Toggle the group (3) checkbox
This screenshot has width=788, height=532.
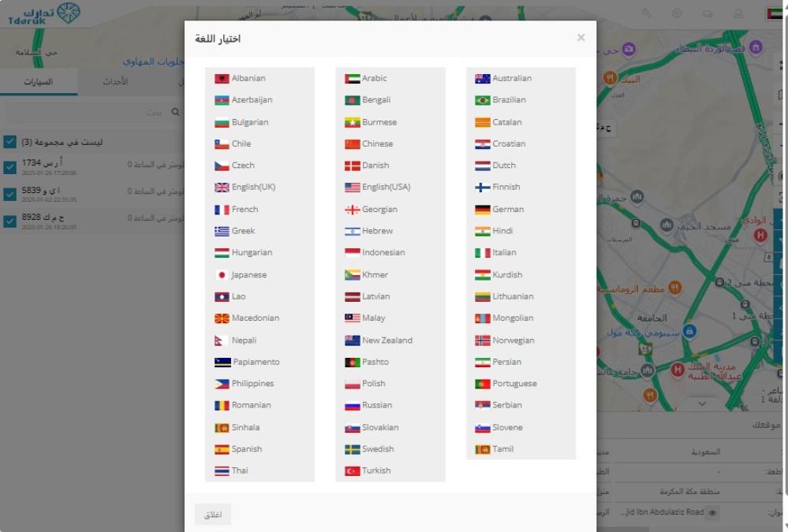tap(9, 142)
